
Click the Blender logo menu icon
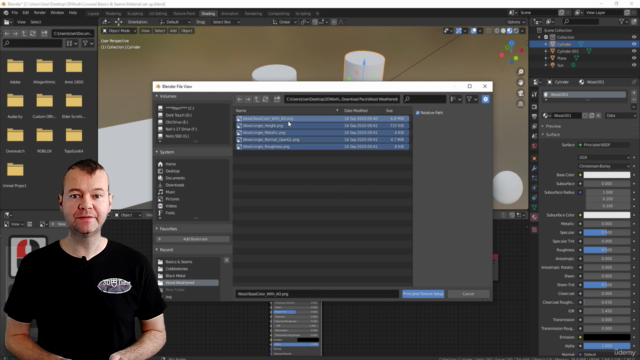pos(6,13)
